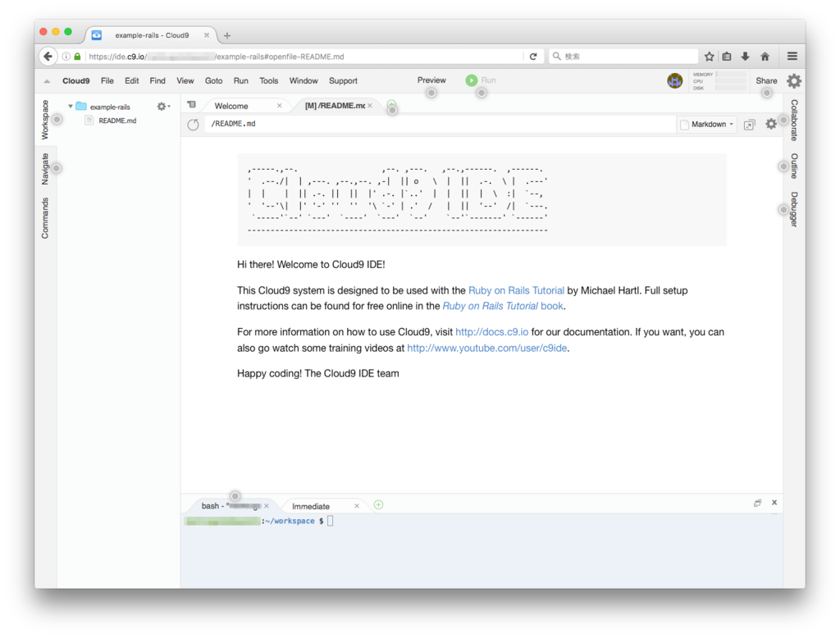Click the terminal prompt area

pyautogui.click(x=481, y=550)
